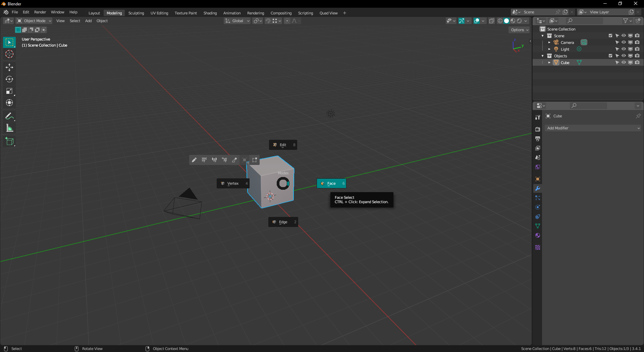Screen dimensions: 644x352
Task: Open the Render menu
Action: tap(40, 12)
